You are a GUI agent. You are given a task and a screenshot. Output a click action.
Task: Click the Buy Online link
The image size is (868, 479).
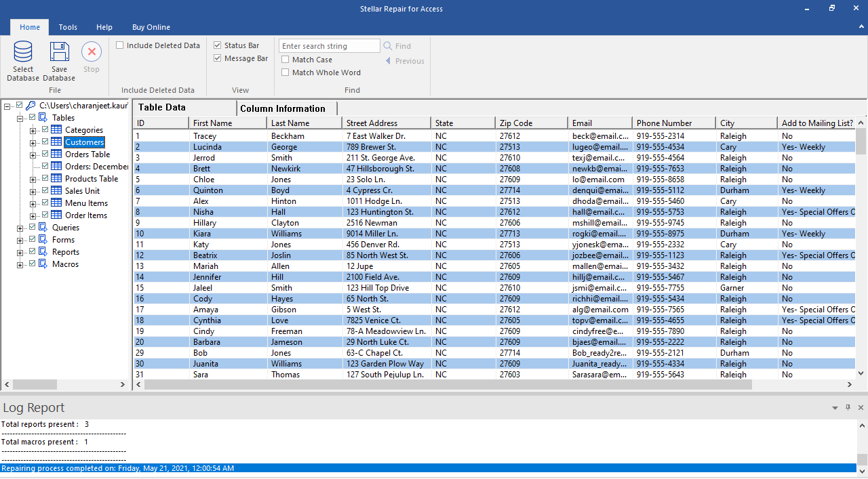tap(151, 27)
